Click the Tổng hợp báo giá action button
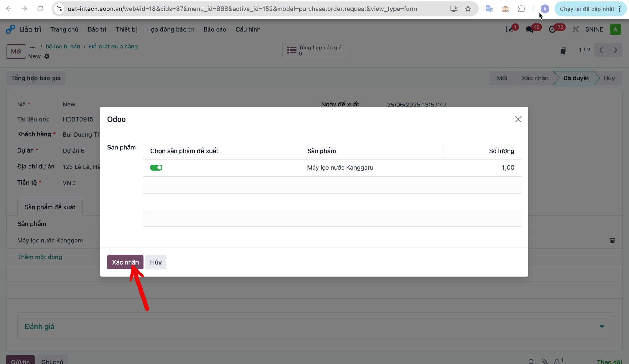The image size is (629, 364). (36, 78)
